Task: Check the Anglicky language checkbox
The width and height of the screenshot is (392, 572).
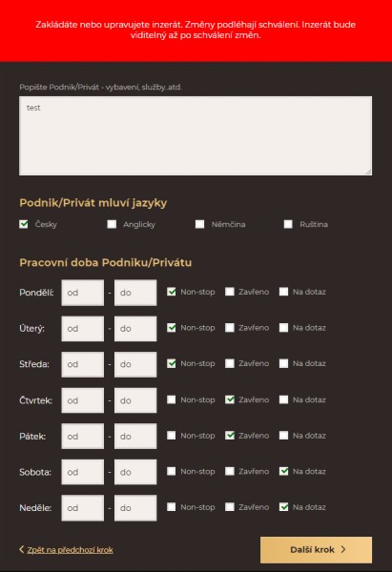Action: (x=112, y=224)
